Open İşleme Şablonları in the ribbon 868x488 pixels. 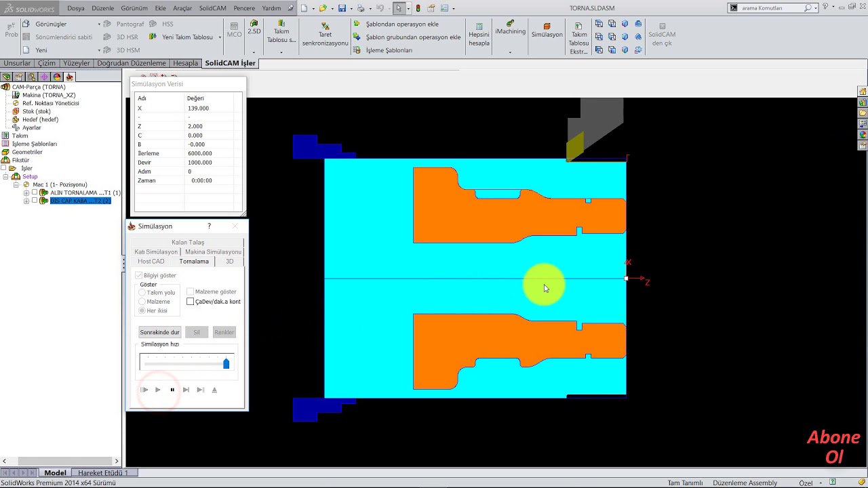coord(383,50)
